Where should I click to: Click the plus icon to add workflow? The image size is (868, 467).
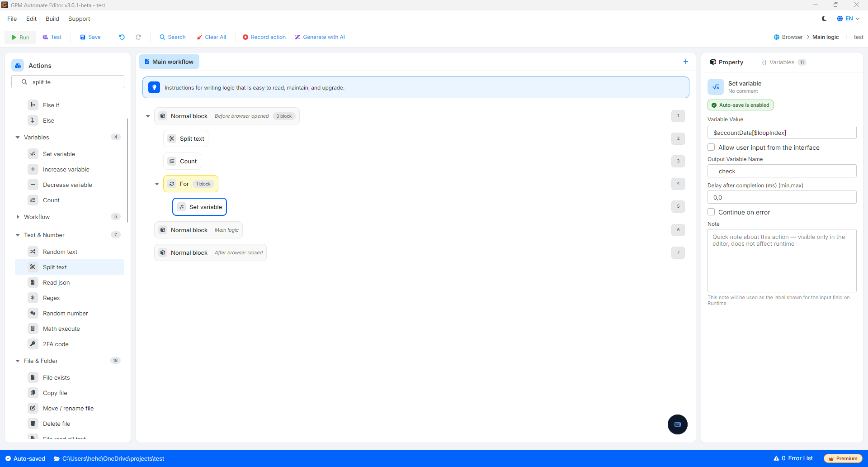pyautogui.click(x=686, y=62)
